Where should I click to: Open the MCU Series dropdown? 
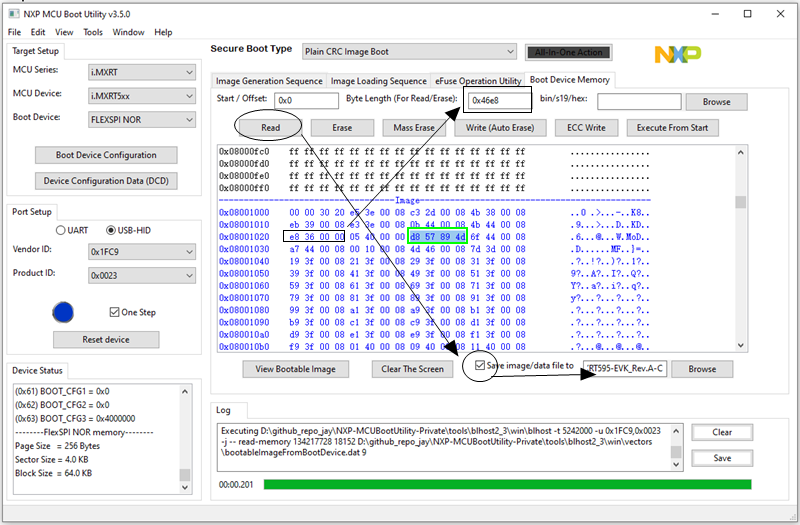tap(142, 72)
